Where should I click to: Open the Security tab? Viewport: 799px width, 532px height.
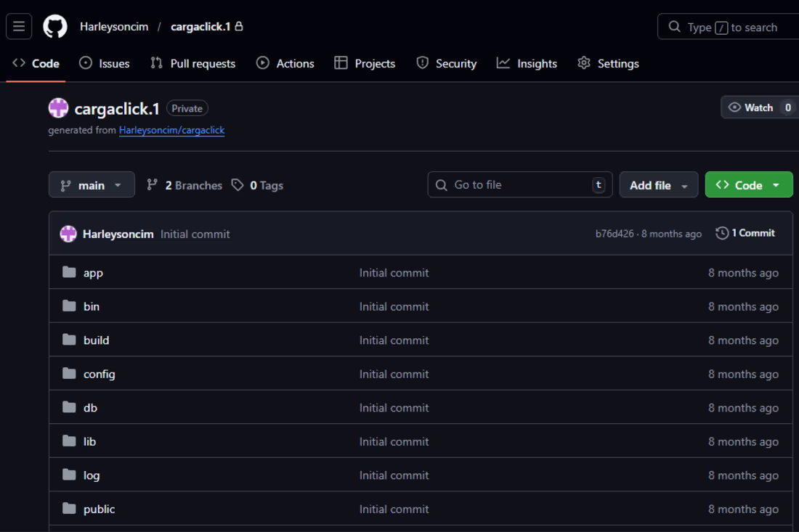pyautogui.click(x=447, y=64)
